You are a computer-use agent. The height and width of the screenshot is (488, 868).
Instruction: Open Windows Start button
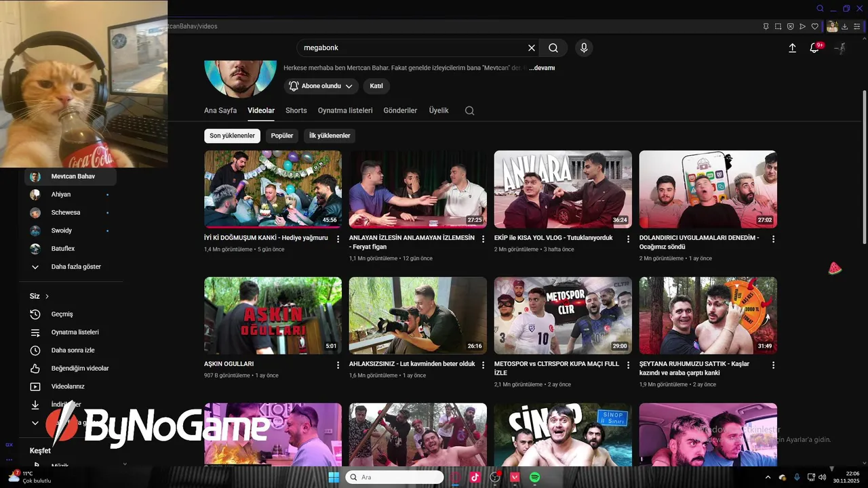click(x=334, y=477)
